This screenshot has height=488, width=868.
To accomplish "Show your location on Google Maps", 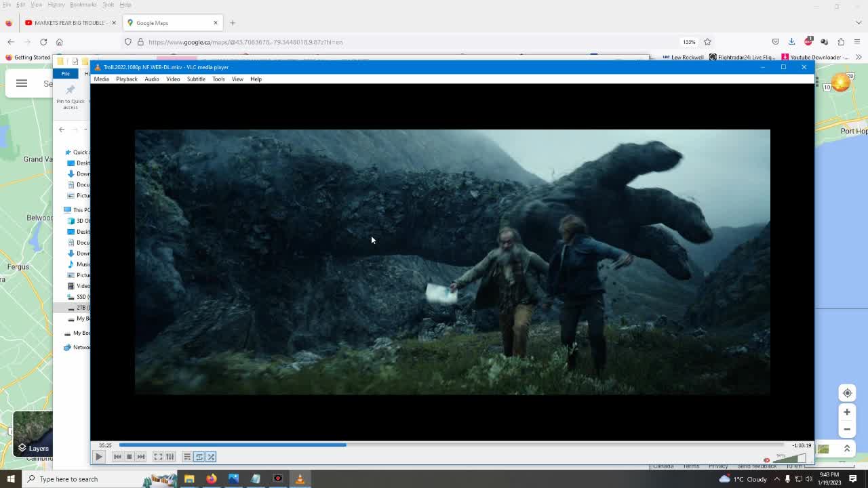I will [x=847, y=393].
